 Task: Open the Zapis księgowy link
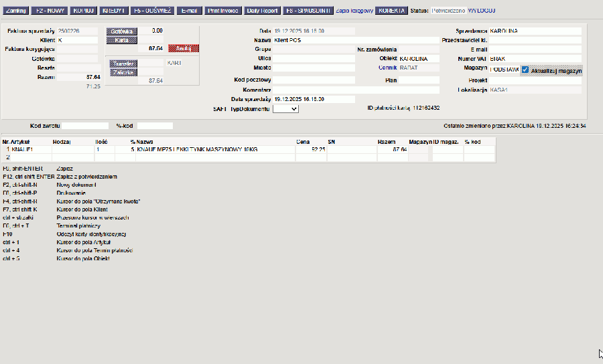coord(354,11)
